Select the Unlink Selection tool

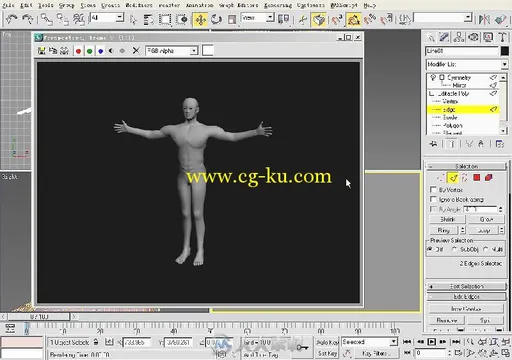[63, 19]
